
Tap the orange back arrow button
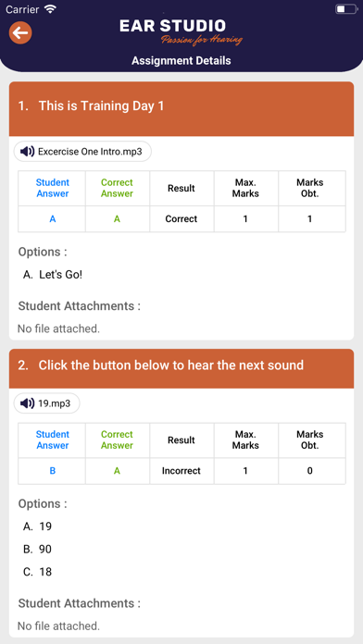[x=20, y=33]
